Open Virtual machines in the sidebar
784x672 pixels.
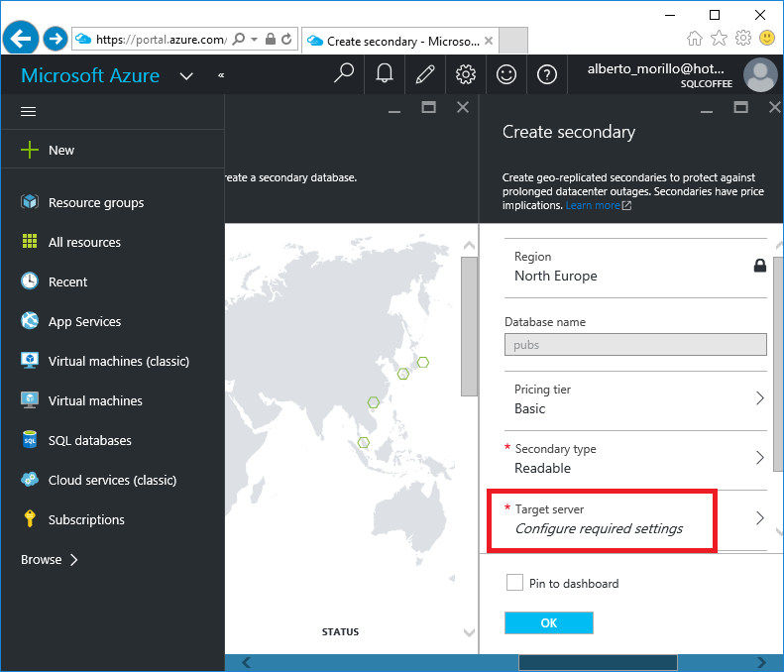point(95,400)
